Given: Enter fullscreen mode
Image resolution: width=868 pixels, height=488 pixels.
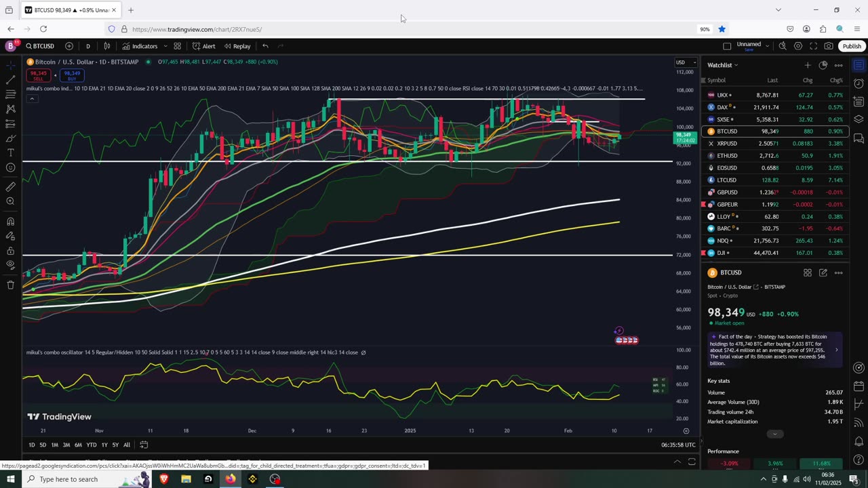Looking at the screenshot, I should [813, 46].
